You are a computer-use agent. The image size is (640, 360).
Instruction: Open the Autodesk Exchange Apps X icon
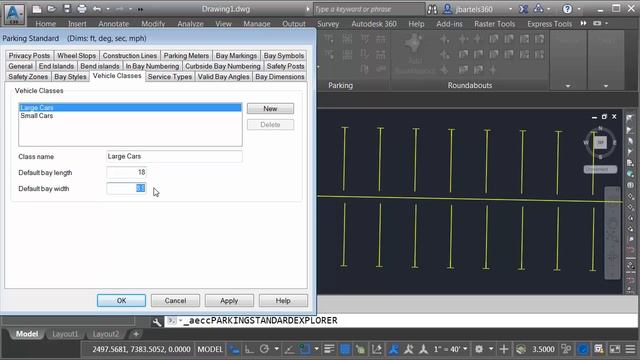[x=523, y=9]
